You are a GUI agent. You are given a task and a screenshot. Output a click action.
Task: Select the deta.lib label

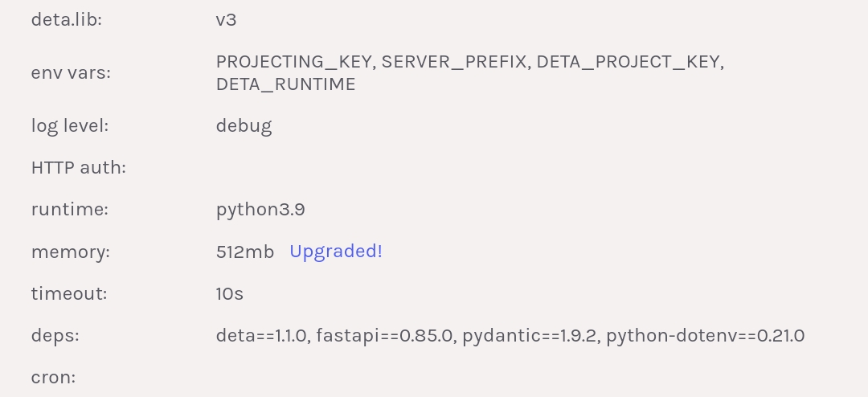tap(67, 20)
